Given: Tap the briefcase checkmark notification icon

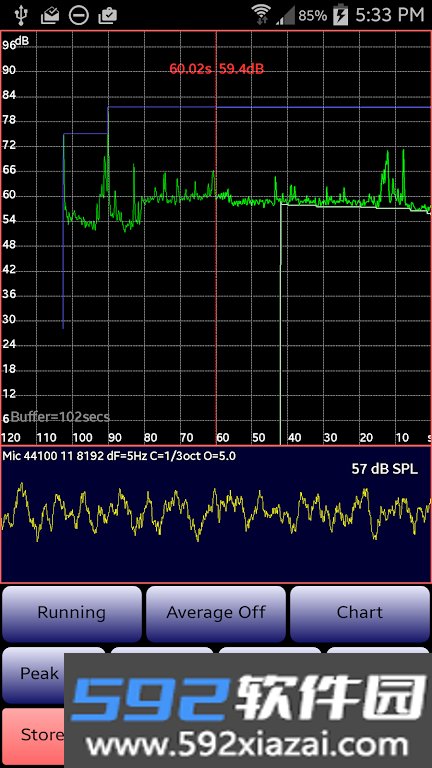Looking at the screenshot, I should [107, 16].
